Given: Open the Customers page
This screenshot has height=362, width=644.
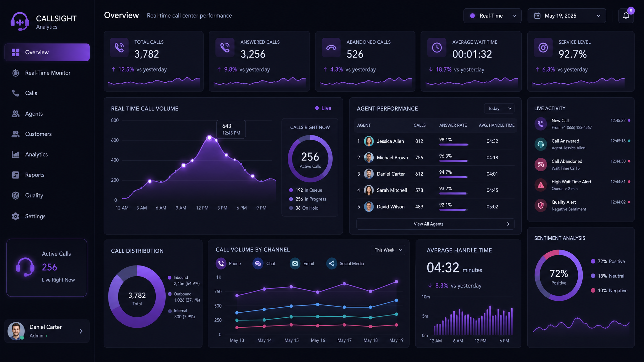Looking at the screenshot, I should 47,134.
